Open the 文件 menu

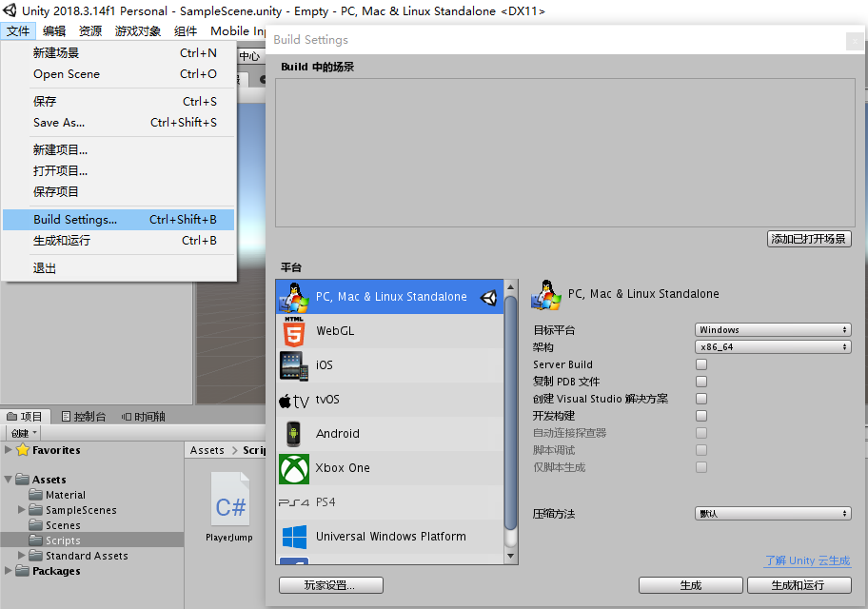(18, 31)
